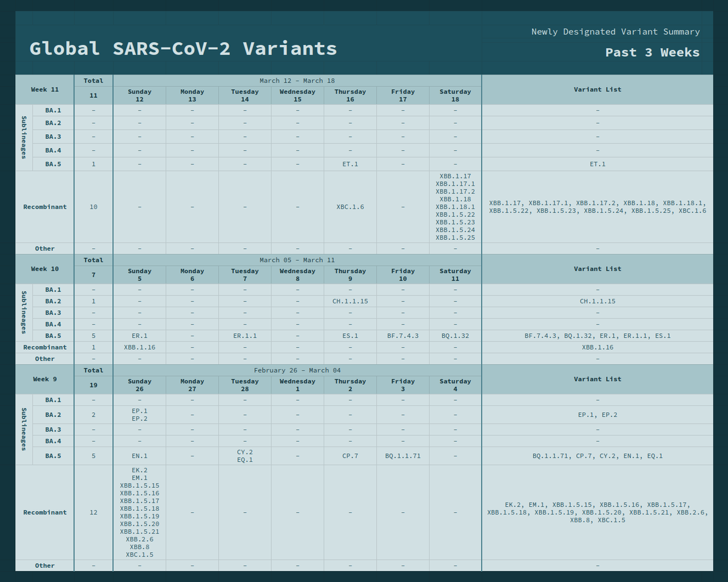Screen dimensions: 728x582
Task: Click the Week 11 'BA.1' row label
Action: 53,110
